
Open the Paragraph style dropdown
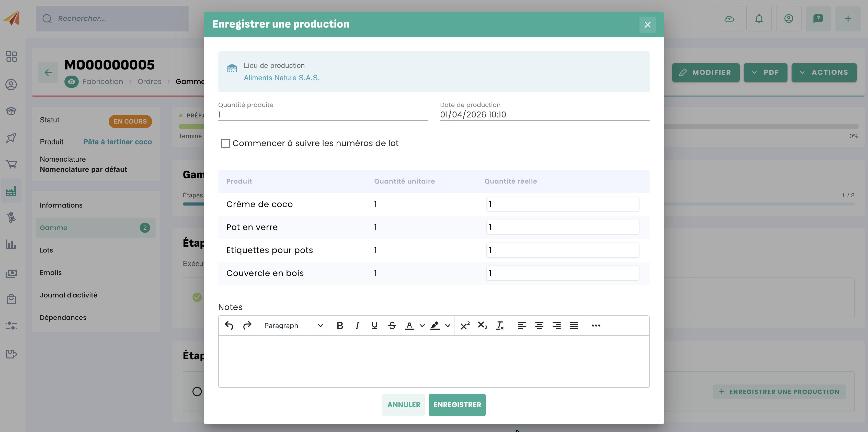click(x=293, y=326)
